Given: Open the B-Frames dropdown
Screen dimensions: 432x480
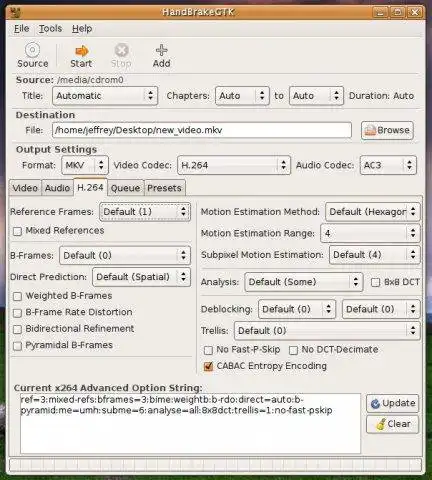Looking at the screenshot, I should tap(125, 256).
